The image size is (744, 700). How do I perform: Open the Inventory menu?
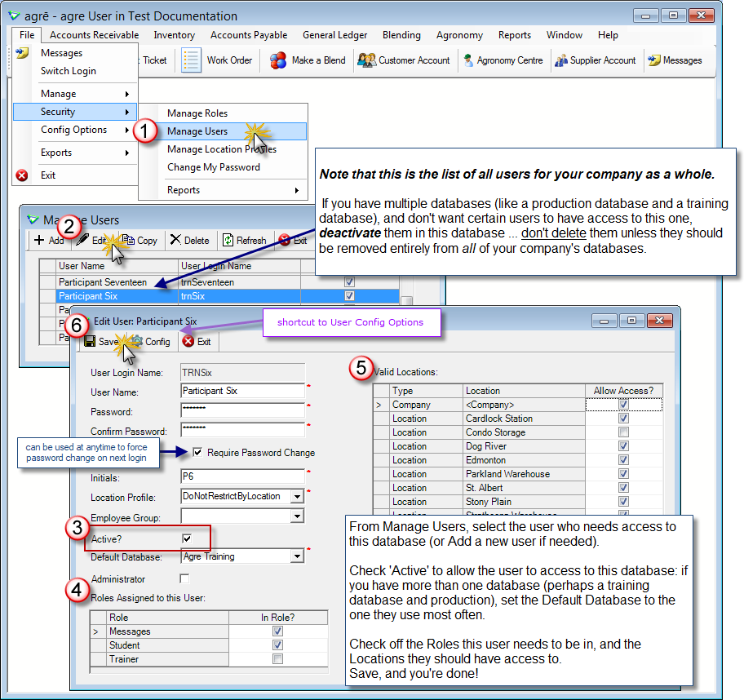coord(174,35)
